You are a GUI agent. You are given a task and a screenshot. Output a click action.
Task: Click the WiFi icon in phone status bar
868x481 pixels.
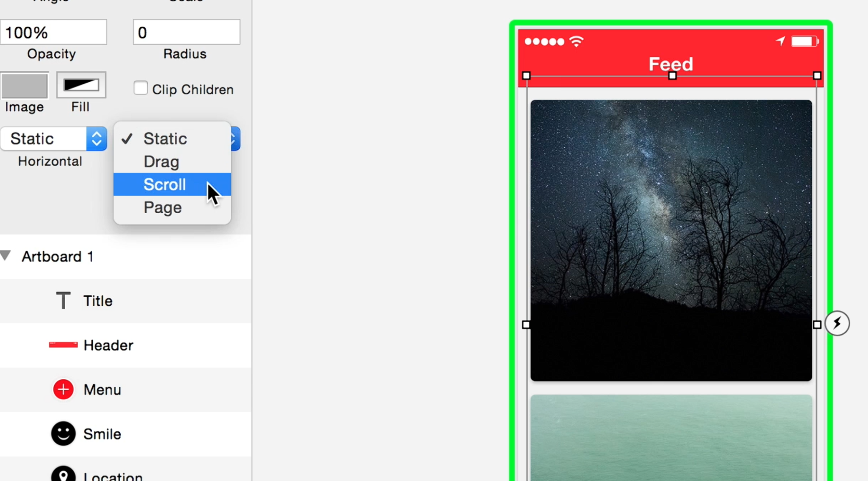(576, 42)
